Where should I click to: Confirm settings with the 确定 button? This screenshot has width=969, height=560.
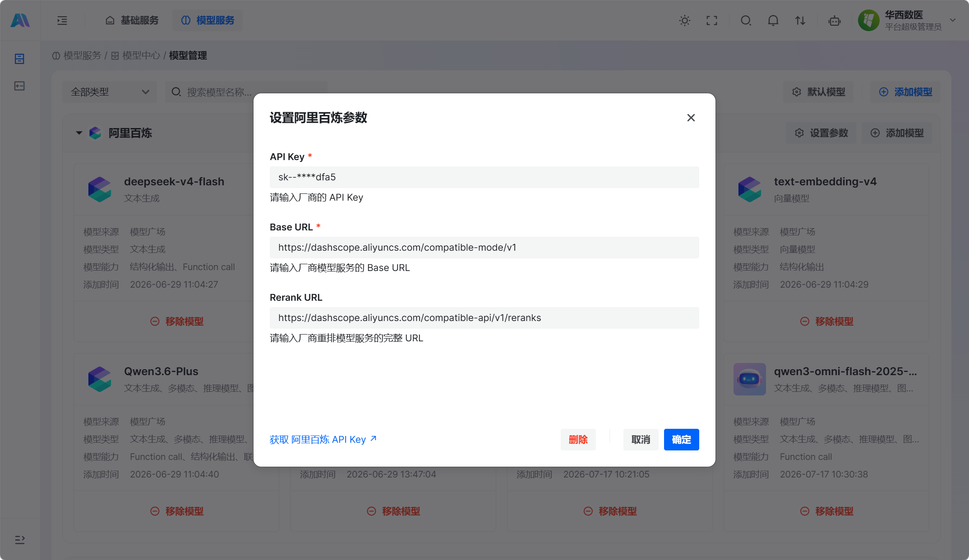[682, 440]
